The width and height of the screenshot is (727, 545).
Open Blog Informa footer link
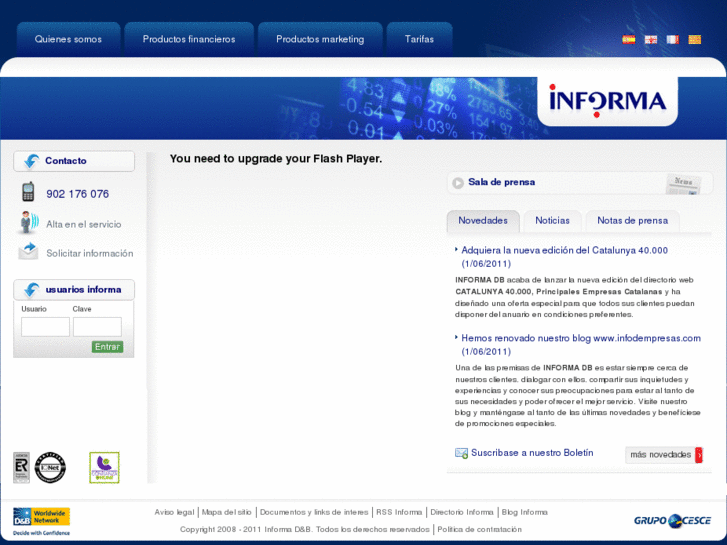pos(524,512)
